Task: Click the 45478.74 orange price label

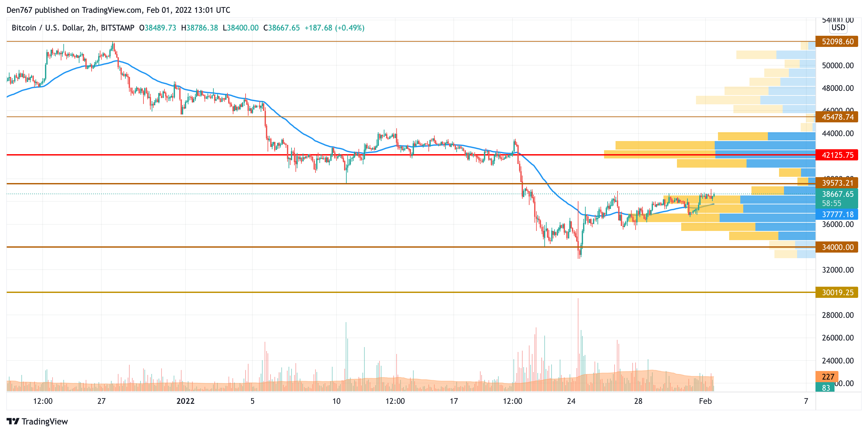Action: pos(837,117)
